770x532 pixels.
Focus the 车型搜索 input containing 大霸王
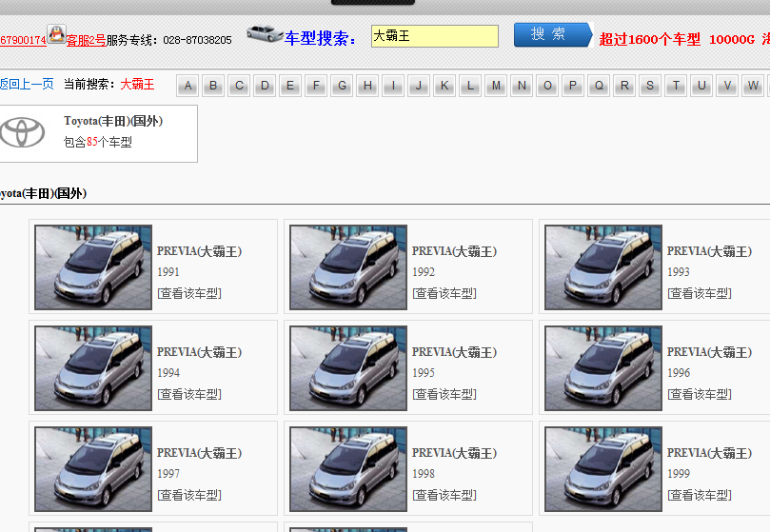(x=435, y=36)
